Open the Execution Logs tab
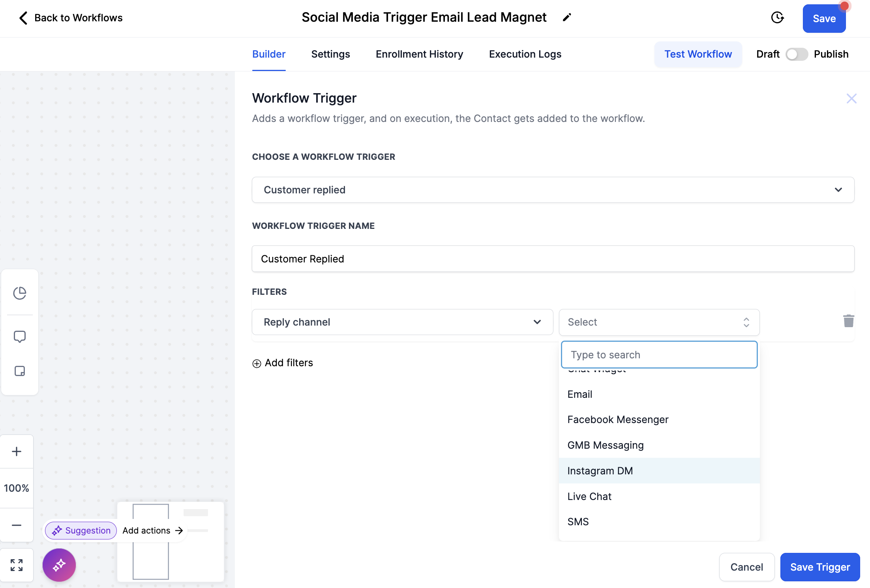The width and height of the screenshot is (870, 588). click(525, 54)
